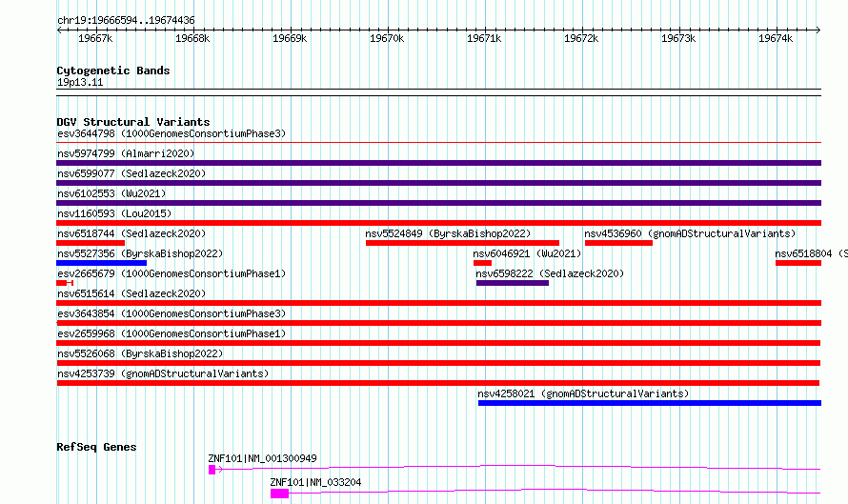
Task: Click the esv2659968 Phase1 red bar
Action: (x=438, y=343)
